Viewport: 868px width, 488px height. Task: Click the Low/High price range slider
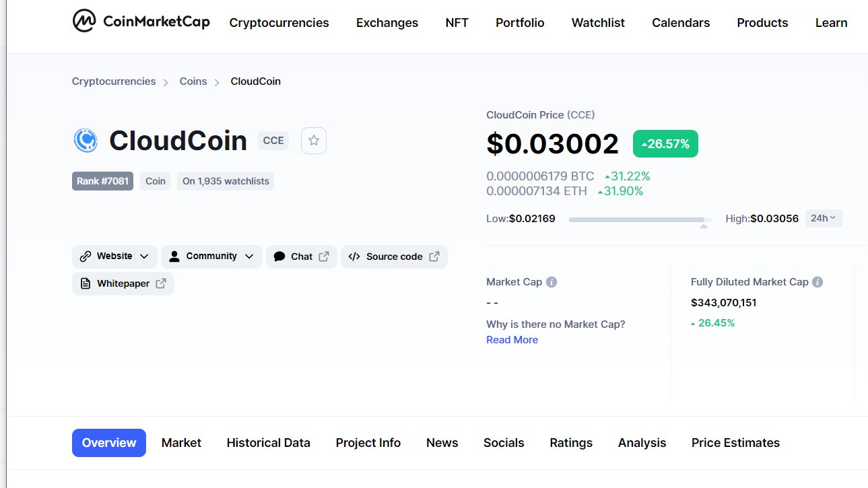coord(640,219)
